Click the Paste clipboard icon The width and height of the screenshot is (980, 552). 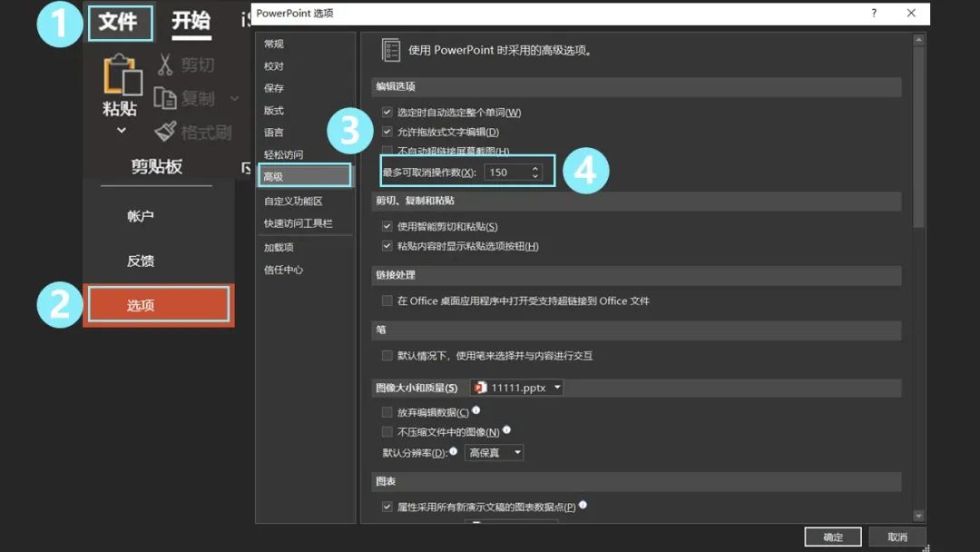coord(122,74)
